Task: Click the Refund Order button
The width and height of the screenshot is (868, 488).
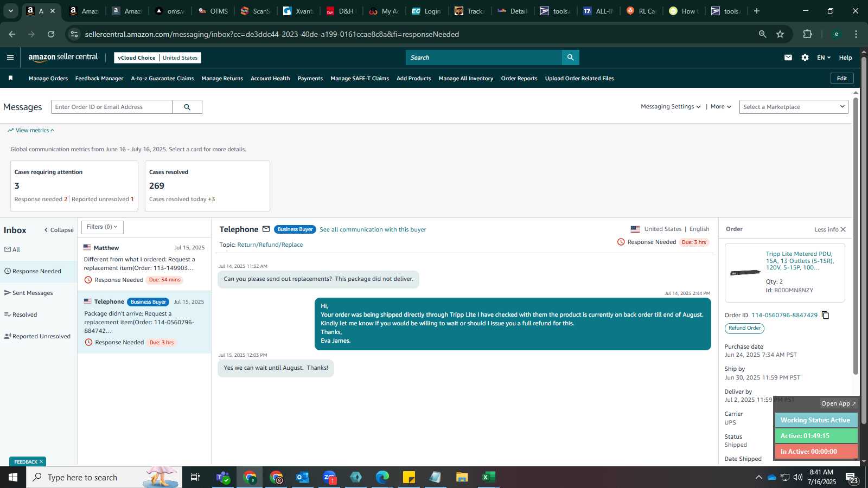Action: [744, 328]
